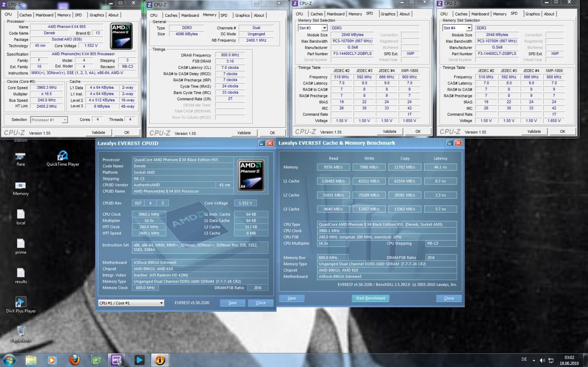Click Start Benchmark in EVEREST

pos(371,298)
